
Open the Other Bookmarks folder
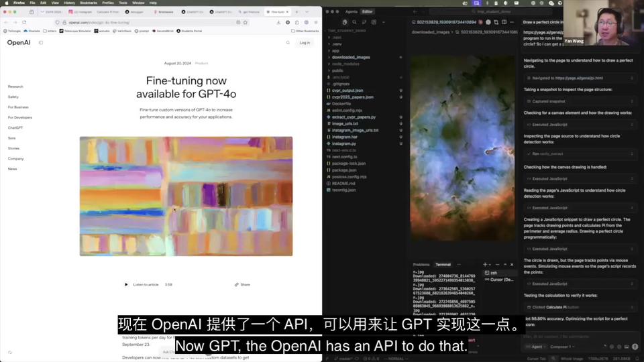click(305, 31)
